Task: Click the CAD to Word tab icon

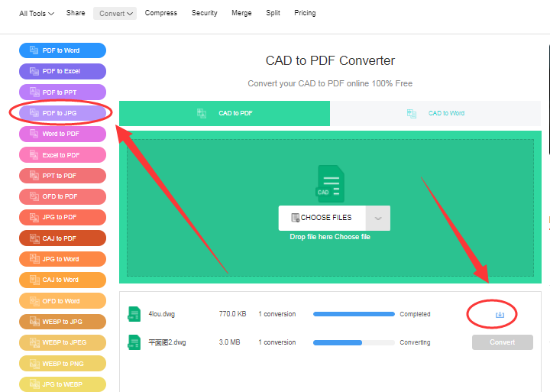Action: (412, 113)
